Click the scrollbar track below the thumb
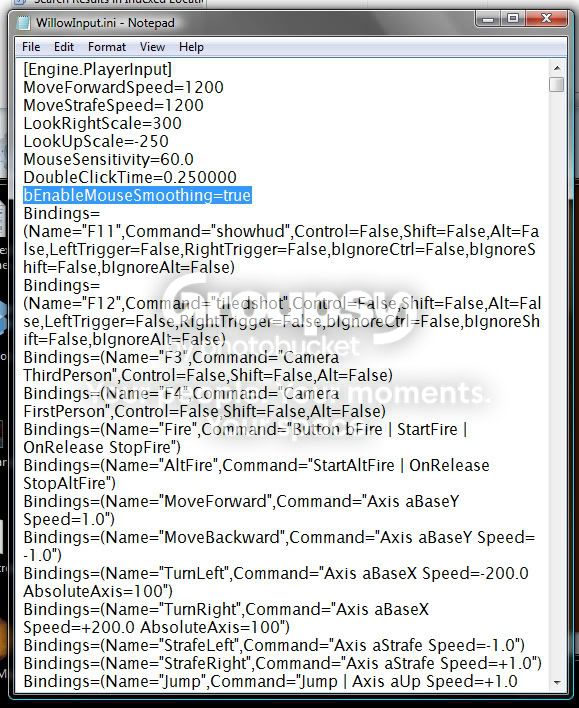 (557, 384)
